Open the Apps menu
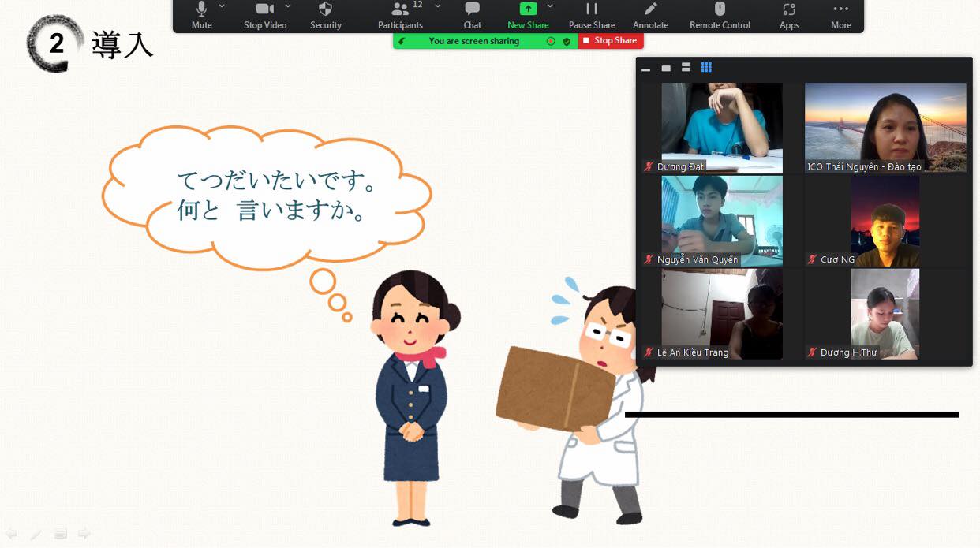This screenshot has width=980, height=548. [789, 15]
